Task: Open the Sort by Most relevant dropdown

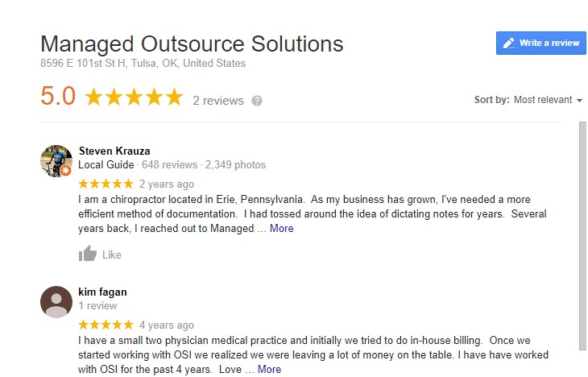Action: tap(548, 100)
